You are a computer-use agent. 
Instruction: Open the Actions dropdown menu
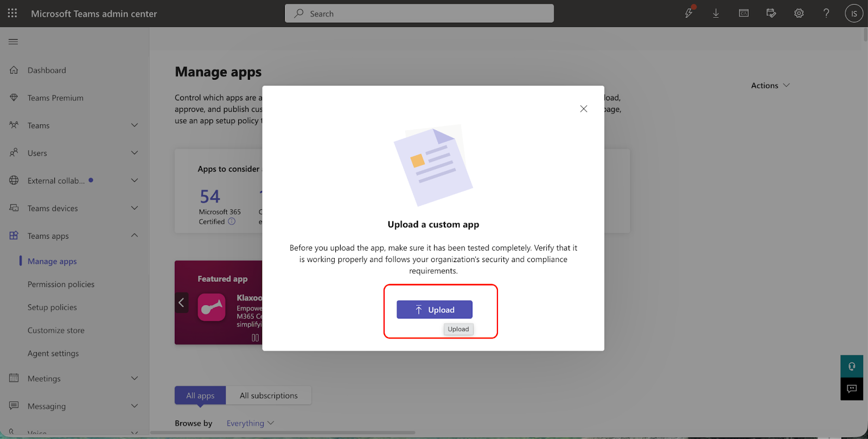click(770, 85)
